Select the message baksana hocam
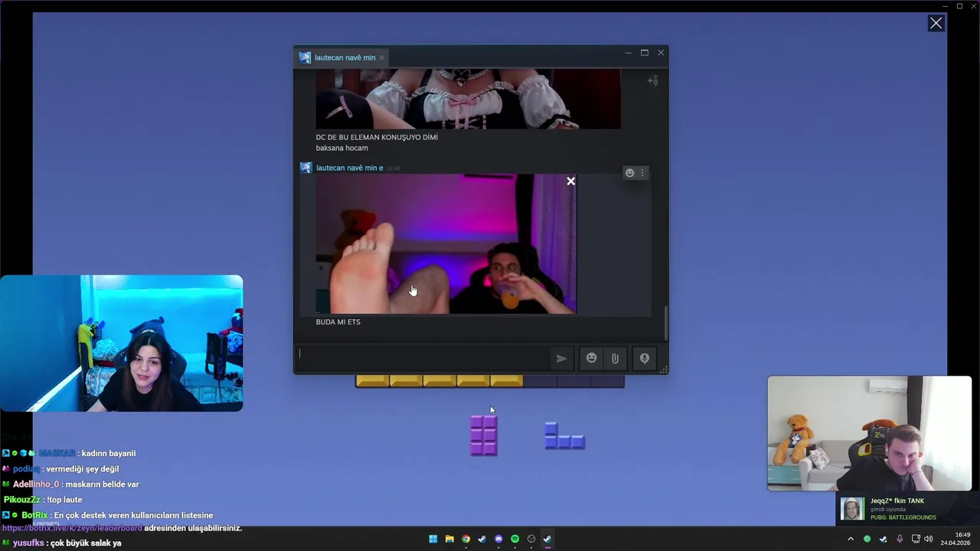This screenshot has width=980, height=551. tap(342, 148)
